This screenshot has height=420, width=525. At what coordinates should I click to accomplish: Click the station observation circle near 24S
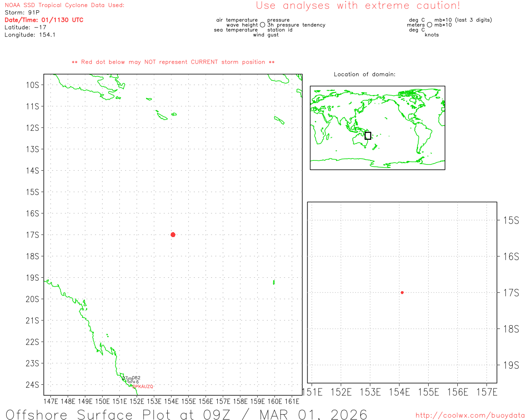130,380
